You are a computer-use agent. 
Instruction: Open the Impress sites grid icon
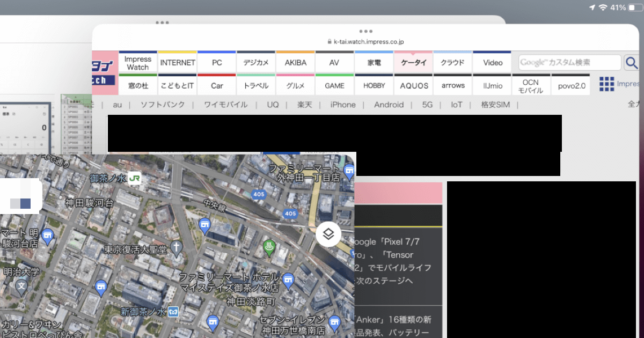[606, 84]
